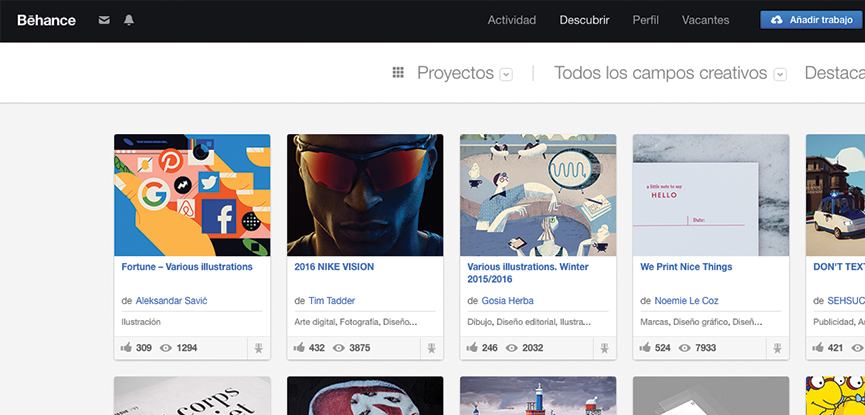The width and height of the screenshot is (865, 415).
Task: Switch to the Descubrir tab
Action: (584, 20)
